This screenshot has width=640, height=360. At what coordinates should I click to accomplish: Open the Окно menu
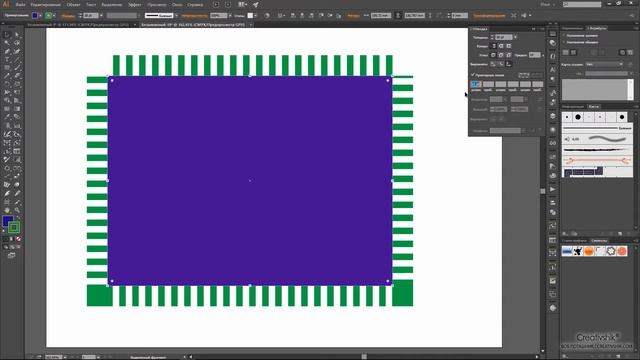coord(177,4)
